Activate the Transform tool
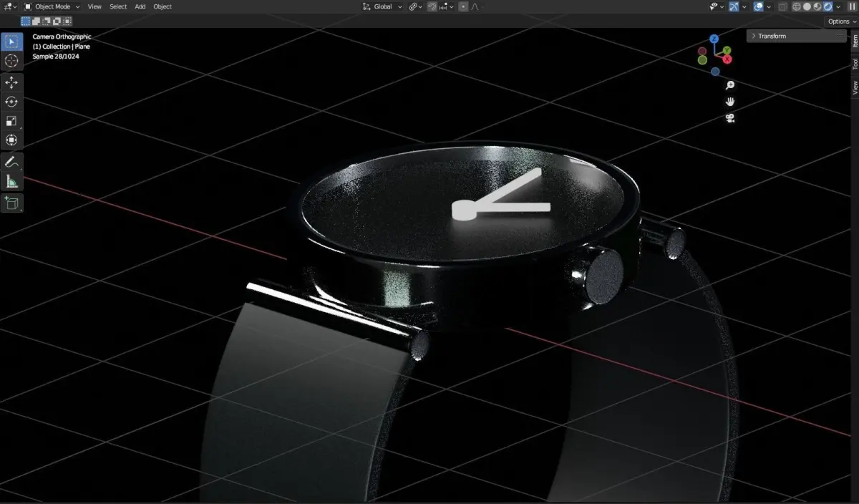859x504 pixels. 11,140
